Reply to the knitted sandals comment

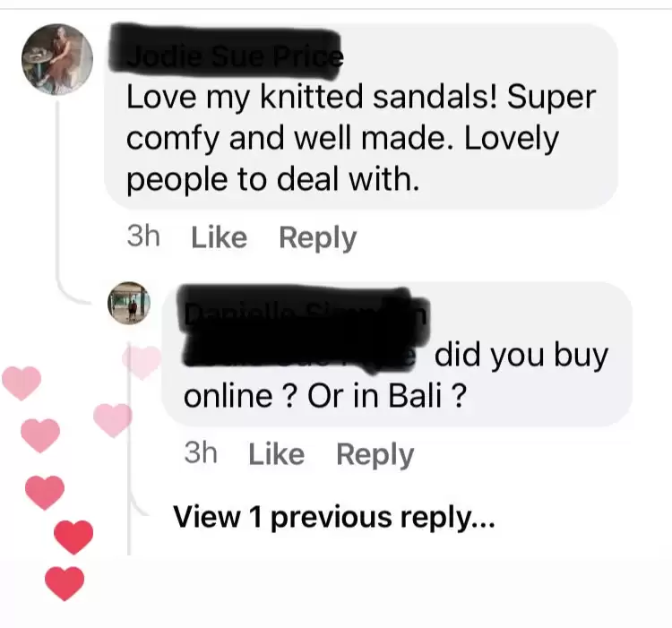(317, 238)
